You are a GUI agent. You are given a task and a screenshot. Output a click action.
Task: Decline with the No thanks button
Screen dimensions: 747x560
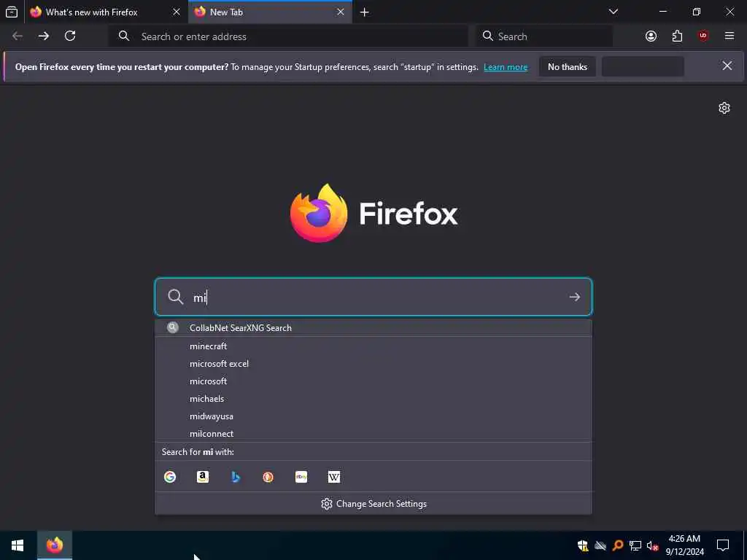[568, 67]
